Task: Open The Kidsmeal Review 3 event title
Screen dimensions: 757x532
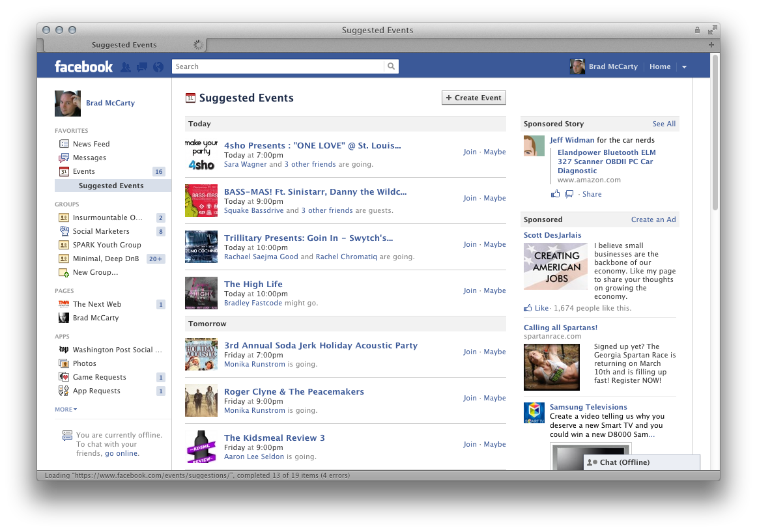Action: pos(274,438)
